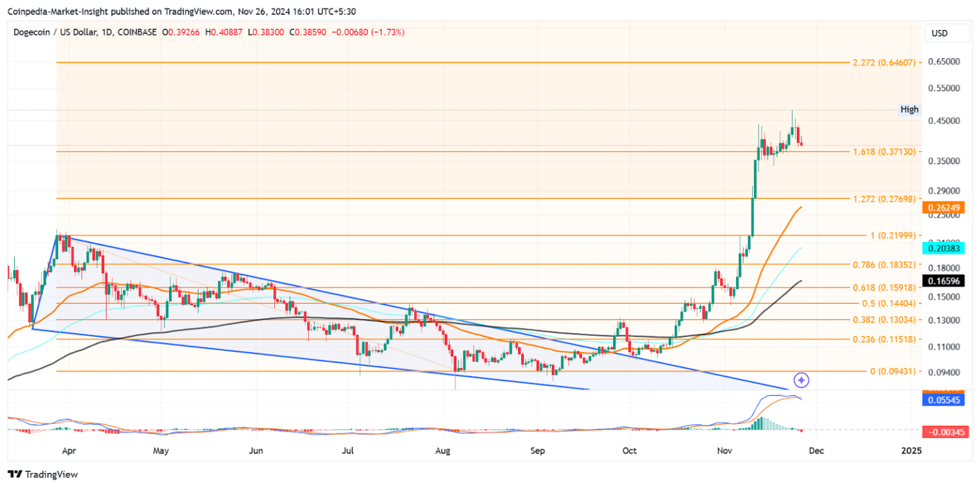Click the Oct label on time axis
The width and height of the screenshot is (980, 487).
(630, 451)
